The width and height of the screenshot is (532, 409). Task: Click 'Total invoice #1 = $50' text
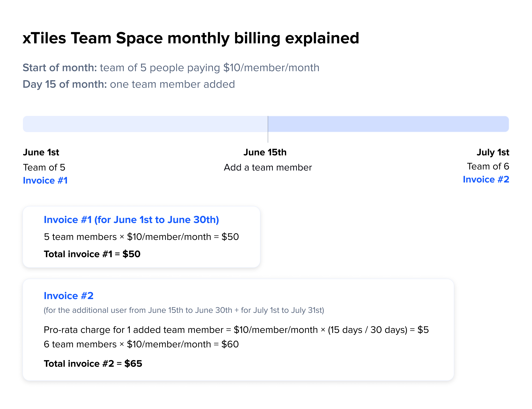click(92, 254)
